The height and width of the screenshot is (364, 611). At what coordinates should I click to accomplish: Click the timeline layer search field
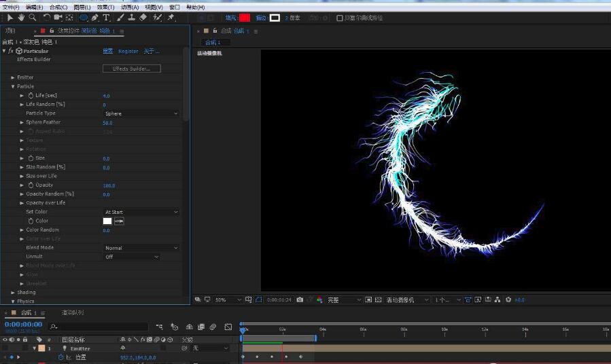pos(99,327)
